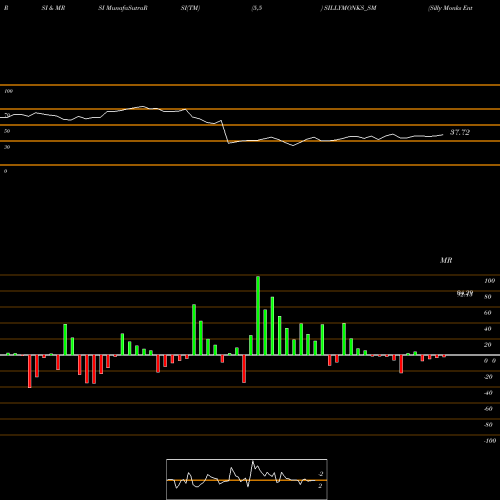Viewport: 500px width, 500px height.
Task: Click the '-2' label in mini chart
Action: [x=320, y=474]
